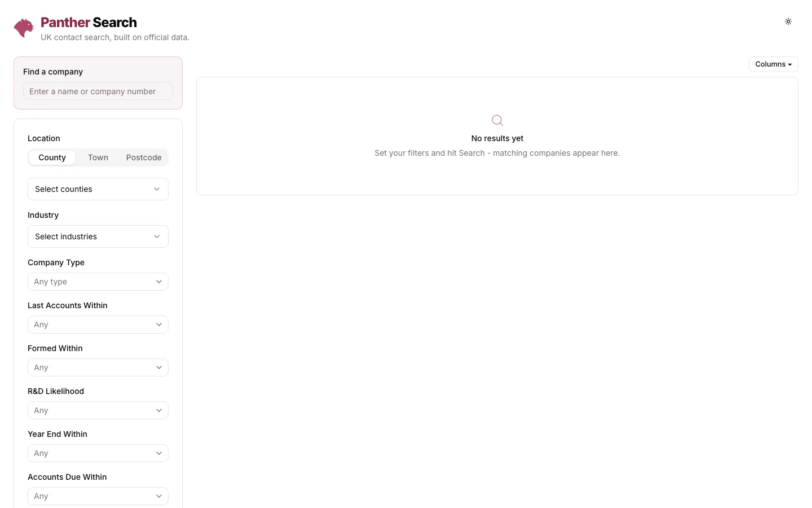Click the Accounts Due Within label
The width and height of the screenshot is (812, 508).
pyautogui.click(x=67, y=477)
